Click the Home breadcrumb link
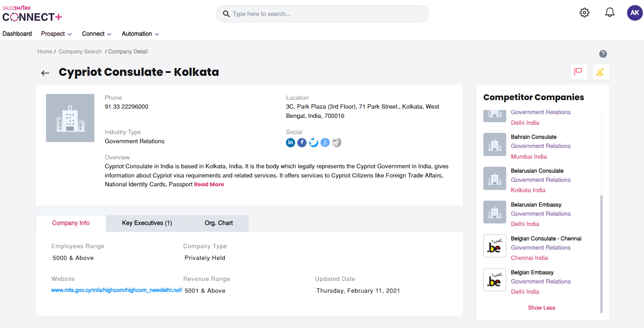The height and width of the screenshot is (328, 644). click(45, 52)
